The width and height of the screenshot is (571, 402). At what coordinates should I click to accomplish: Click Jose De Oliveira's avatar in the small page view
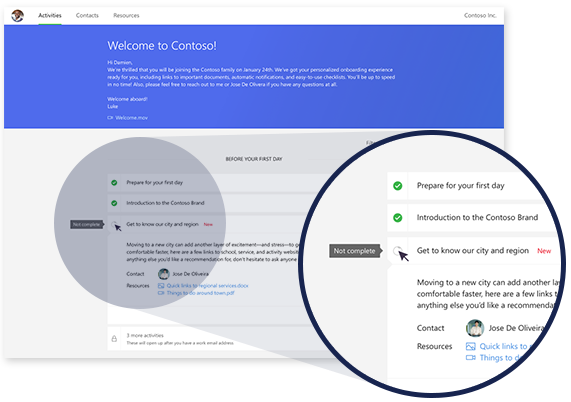[x=164, y=274]
